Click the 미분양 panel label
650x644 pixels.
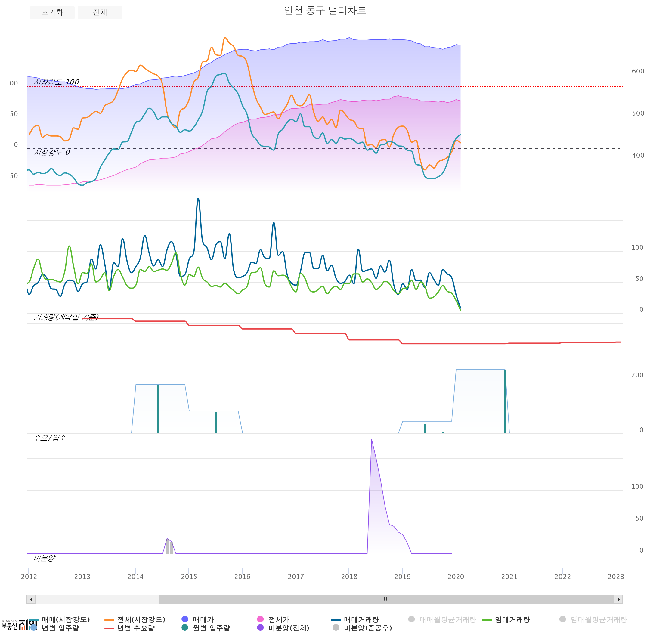click(45, 558)
